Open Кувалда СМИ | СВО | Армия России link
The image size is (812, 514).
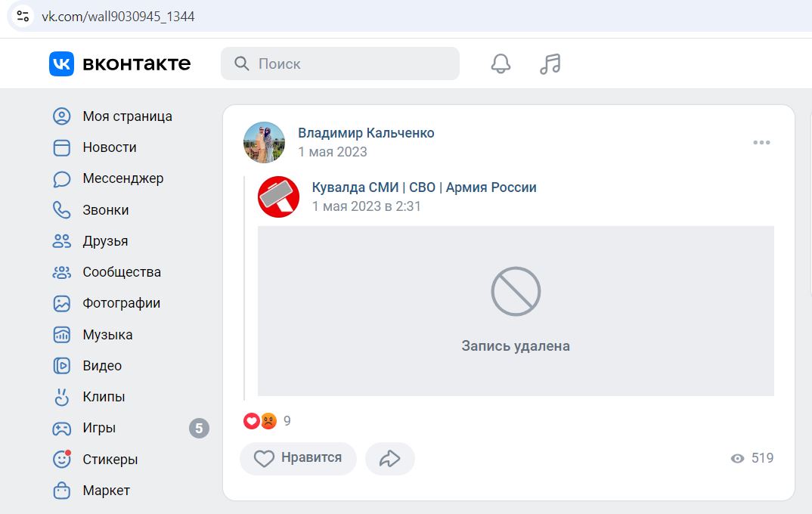(x=424, y=187)
